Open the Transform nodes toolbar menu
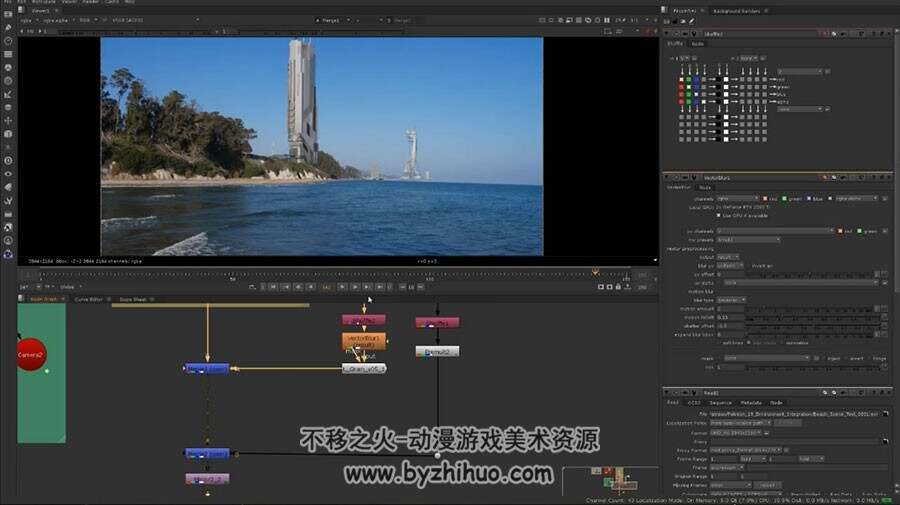 [x=8, y=121]
